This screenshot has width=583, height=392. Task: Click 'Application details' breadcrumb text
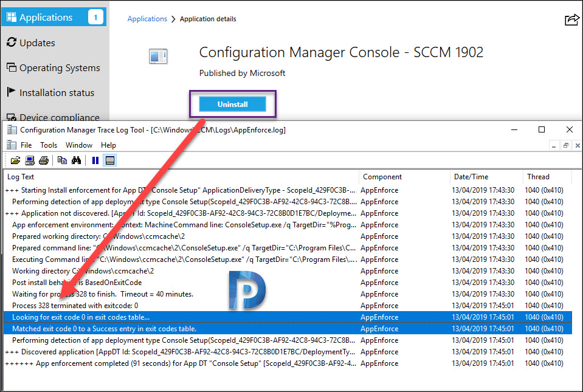(208, 19)
